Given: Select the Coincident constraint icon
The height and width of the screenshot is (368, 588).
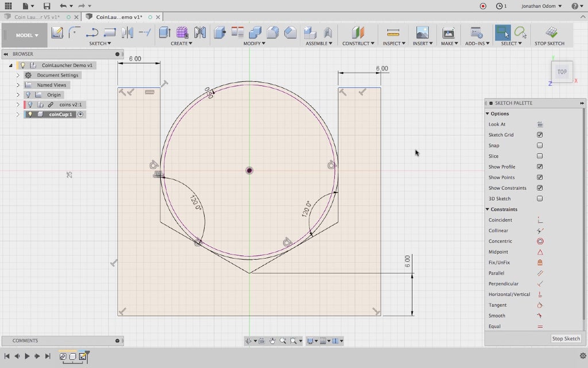Looking at the screenshot, I should click(x=540, y=220).
